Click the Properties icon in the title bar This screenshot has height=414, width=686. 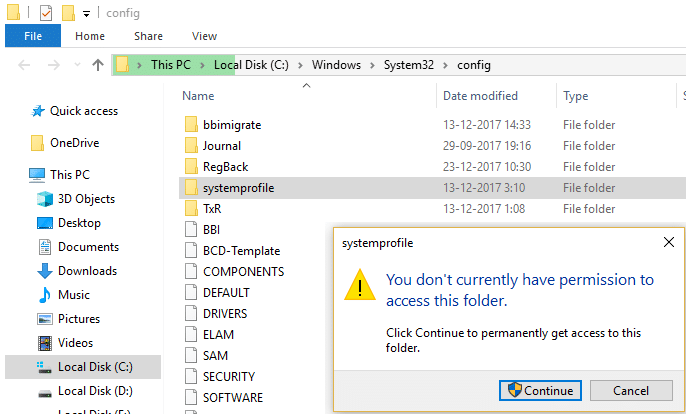(x=46, y=13)
